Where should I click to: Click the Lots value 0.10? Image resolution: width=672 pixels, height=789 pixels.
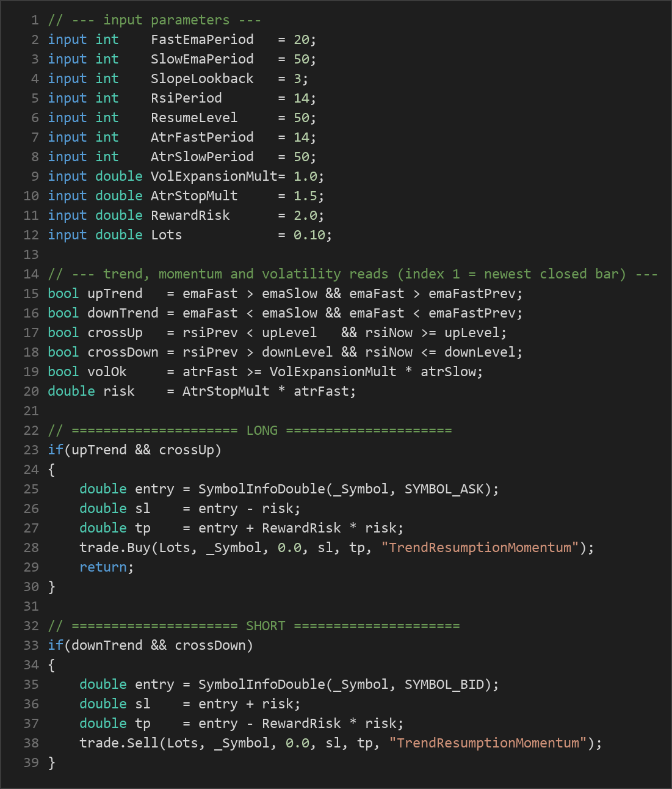309,235
